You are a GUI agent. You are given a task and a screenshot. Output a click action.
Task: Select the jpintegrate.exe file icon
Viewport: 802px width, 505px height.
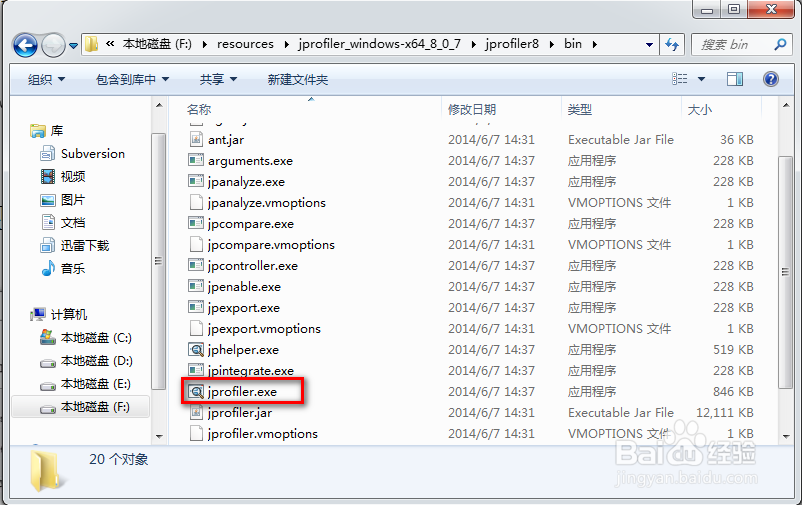pyautogui.click(x=196, y=370)
